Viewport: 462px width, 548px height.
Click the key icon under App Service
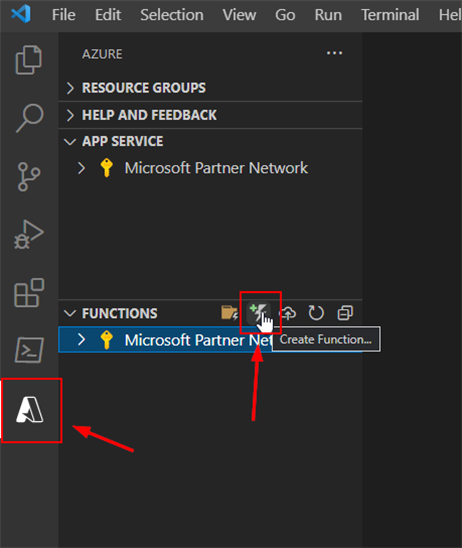(x=106, y=168)
